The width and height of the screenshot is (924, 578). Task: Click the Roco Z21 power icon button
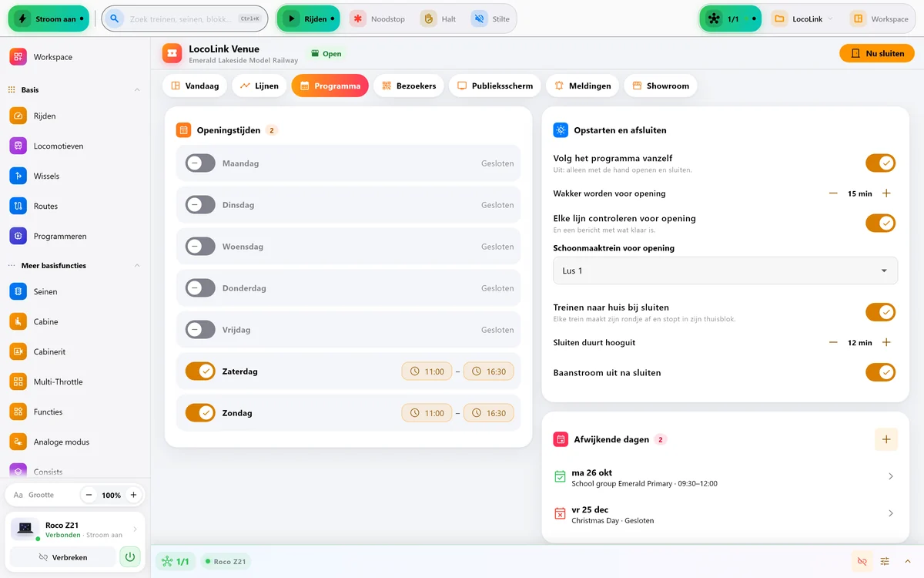(130, 556)
